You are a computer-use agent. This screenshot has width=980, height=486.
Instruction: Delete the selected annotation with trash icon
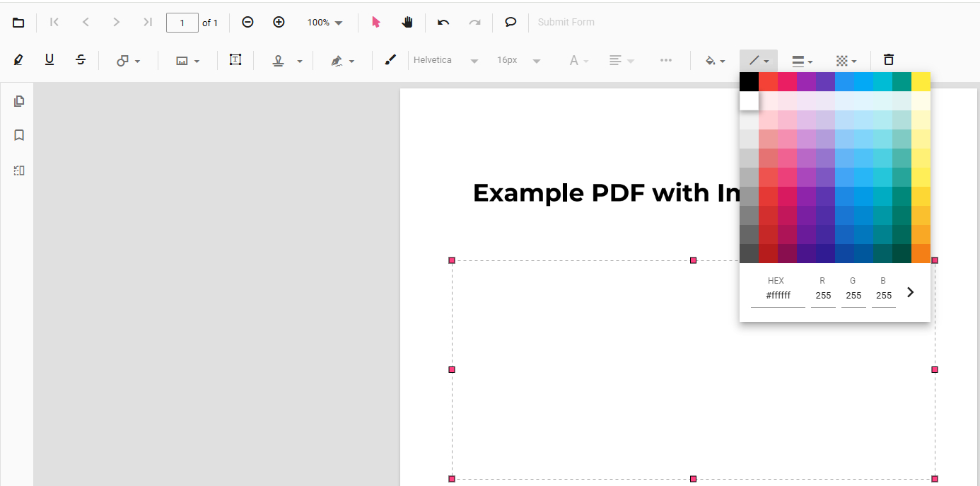[x=889, y=60]
